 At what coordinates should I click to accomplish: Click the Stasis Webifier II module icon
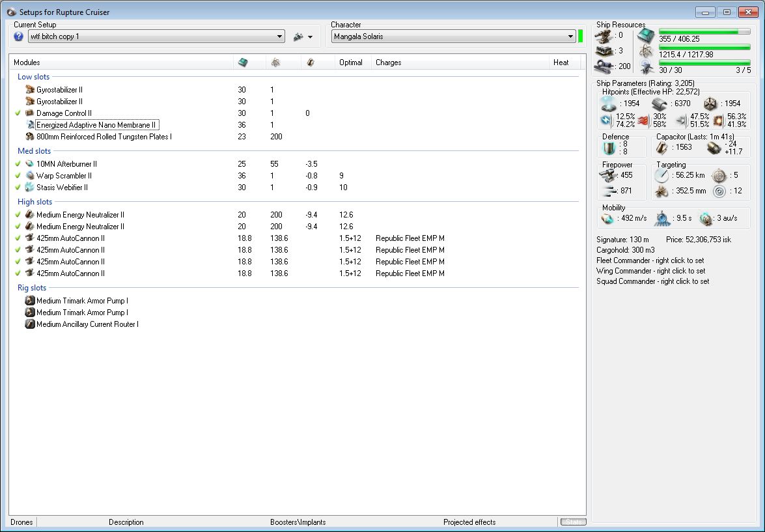29,188
